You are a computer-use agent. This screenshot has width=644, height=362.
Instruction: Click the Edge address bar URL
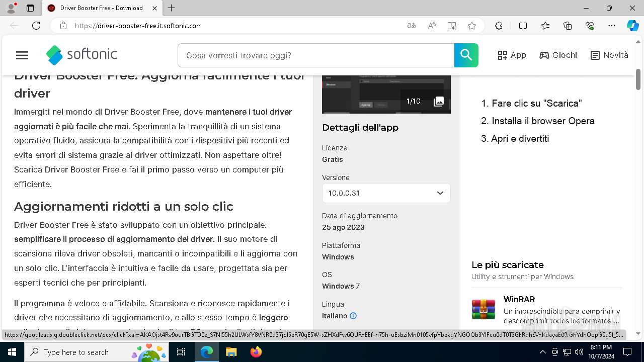(x=138, y=26)
